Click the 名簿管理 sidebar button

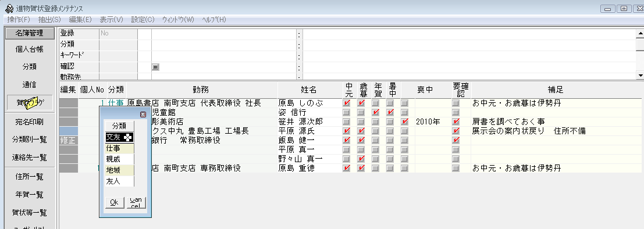(x=29, y=33)
